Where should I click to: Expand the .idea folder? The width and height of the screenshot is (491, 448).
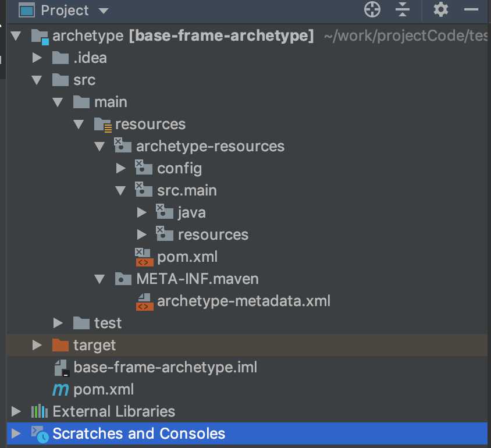click(37, 58)
